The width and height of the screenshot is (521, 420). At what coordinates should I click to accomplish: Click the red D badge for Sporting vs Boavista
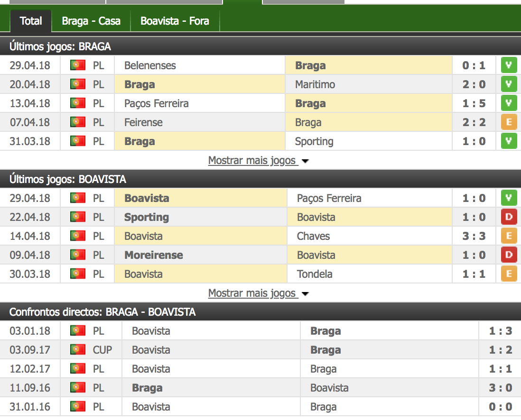[509, 217]
